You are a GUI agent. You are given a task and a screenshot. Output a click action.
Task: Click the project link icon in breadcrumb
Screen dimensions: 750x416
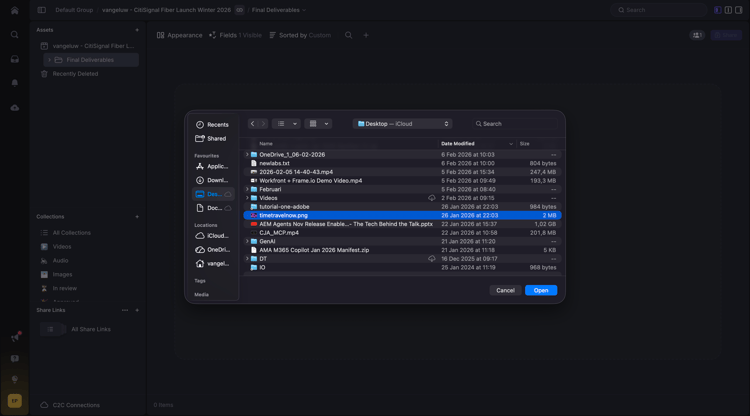[x=240, y=10]
